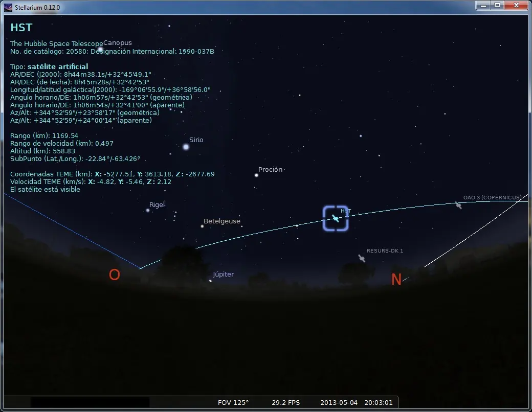The image size is (532, 412).
Task: Select the star Rigel
Action: 148,210
